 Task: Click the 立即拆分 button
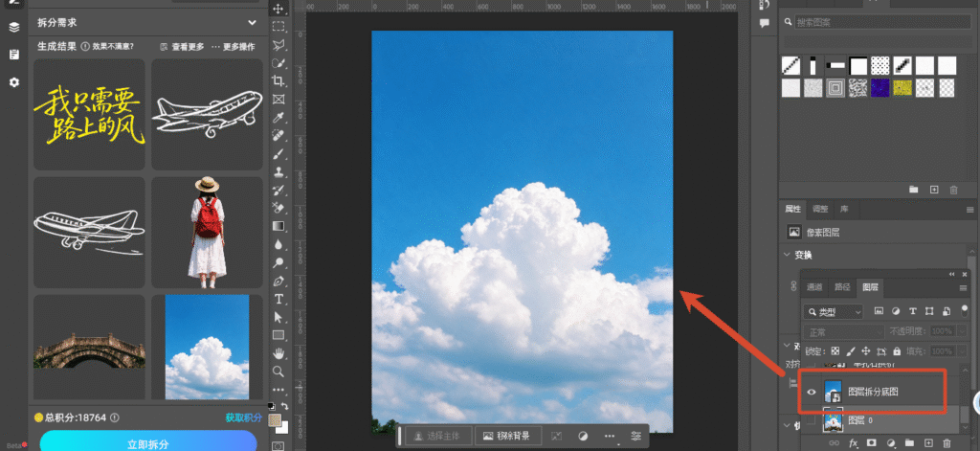(x=148, y=442)
